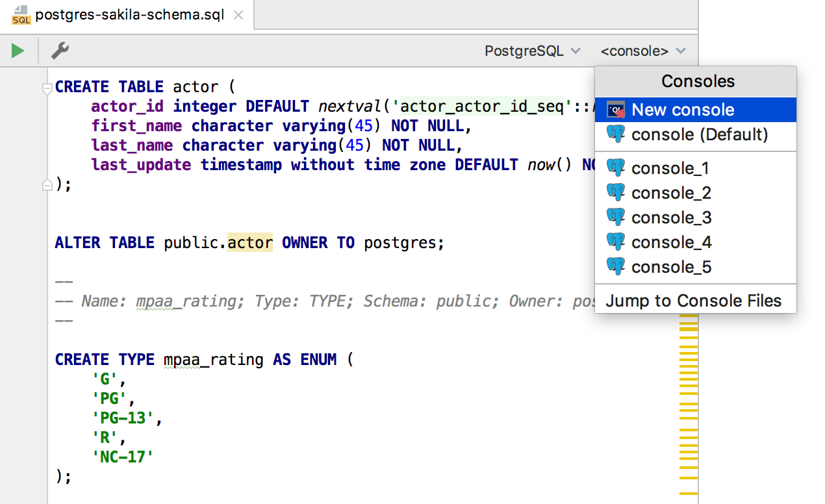Click the SQL file icon in tab
Image resolution: width=825 pixels, height=504 pixels.
[21, 16]
